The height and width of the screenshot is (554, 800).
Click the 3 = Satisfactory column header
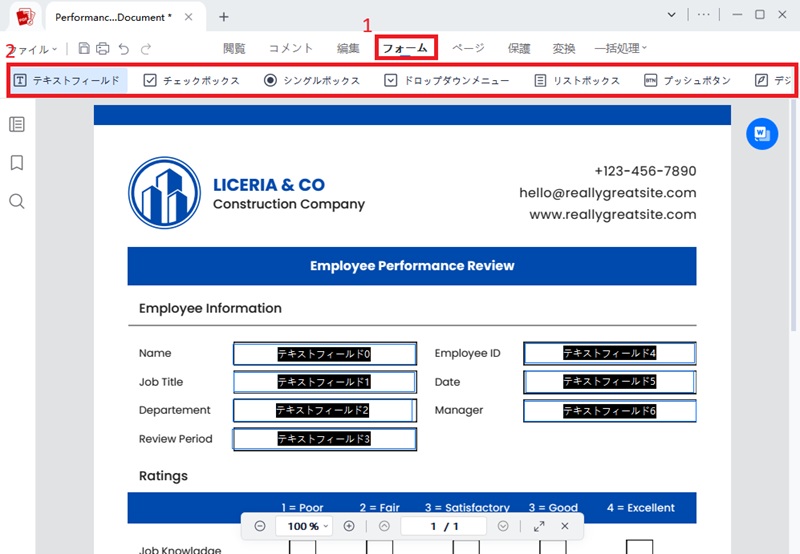tap(467, 508)
